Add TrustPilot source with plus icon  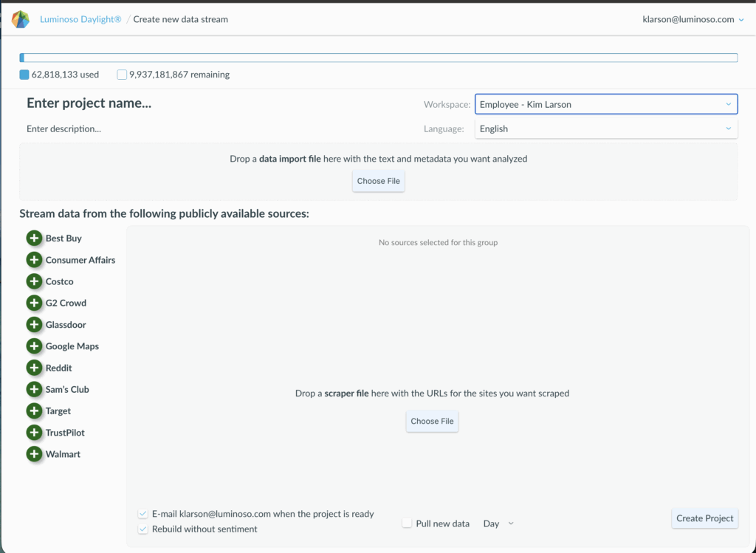coord(34,433)
